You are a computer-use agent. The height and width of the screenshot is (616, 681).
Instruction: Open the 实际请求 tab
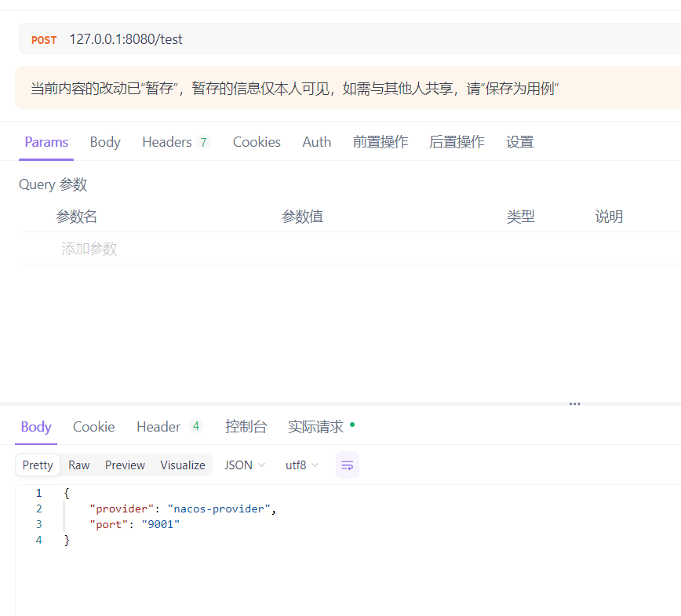coord(316,427)
